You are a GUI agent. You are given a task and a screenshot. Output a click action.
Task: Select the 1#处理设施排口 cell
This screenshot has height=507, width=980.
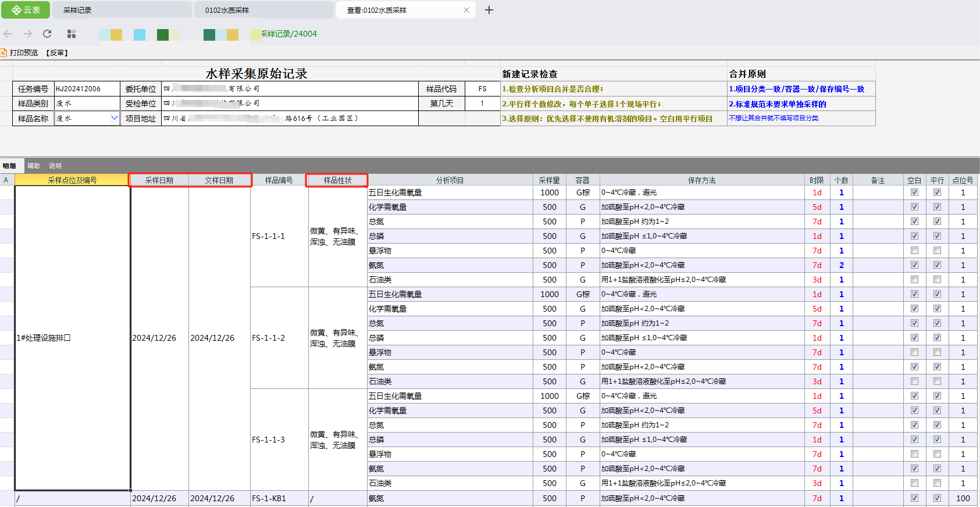(72, 338)
